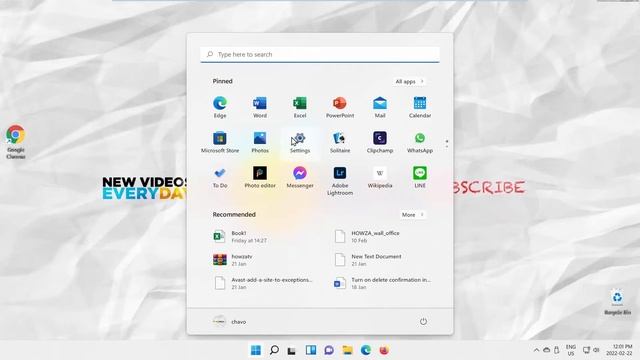640x360 pixels.
Task: Open chavo user account menu
Action: coord(229,322)
